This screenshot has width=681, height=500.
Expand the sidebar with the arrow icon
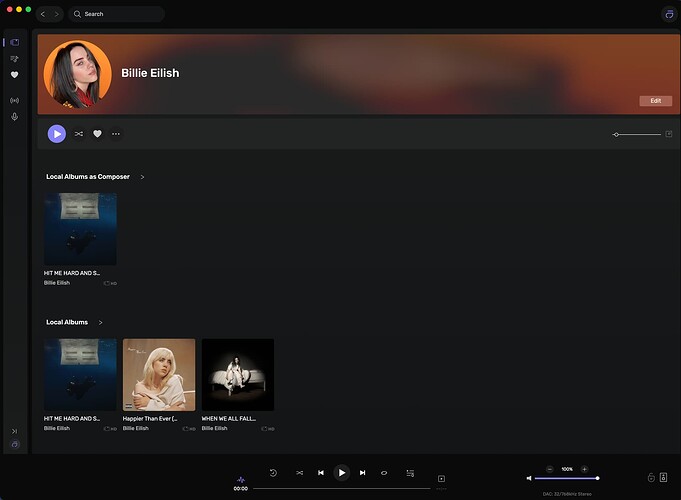click(x=14, y=431)
